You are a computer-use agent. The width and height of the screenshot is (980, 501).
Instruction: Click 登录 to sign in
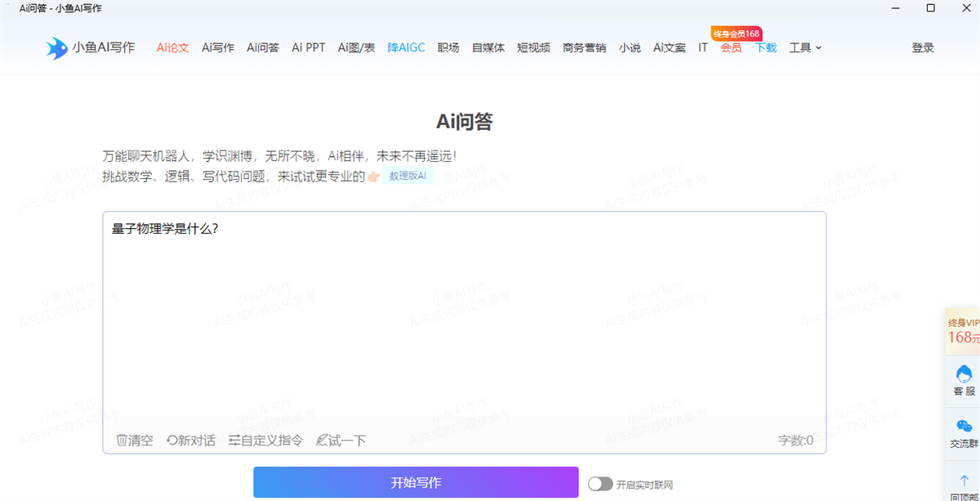click(x=923, y=47)
